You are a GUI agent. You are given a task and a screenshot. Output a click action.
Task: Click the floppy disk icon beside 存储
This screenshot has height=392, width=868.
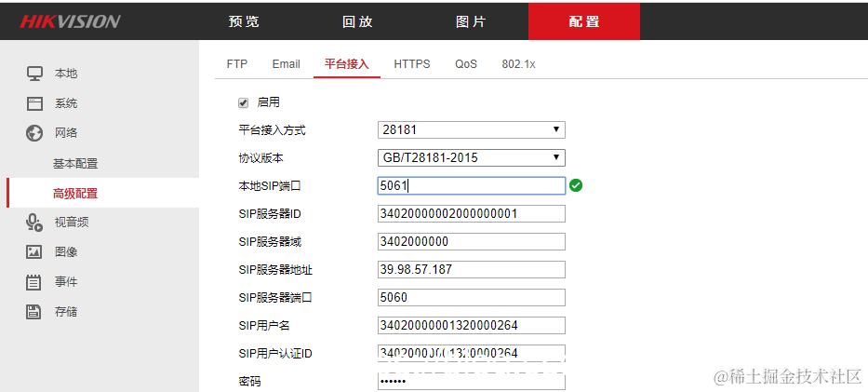click(x=34, y=312)
